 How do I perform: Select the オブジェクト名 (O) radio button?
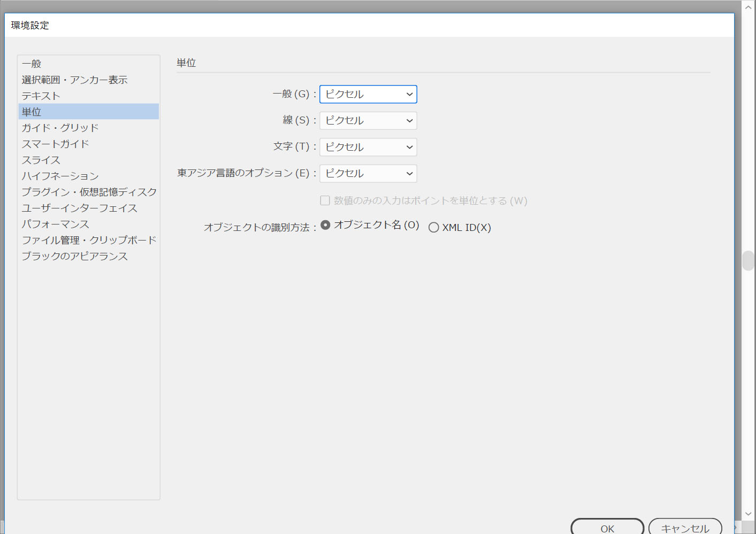325,225
